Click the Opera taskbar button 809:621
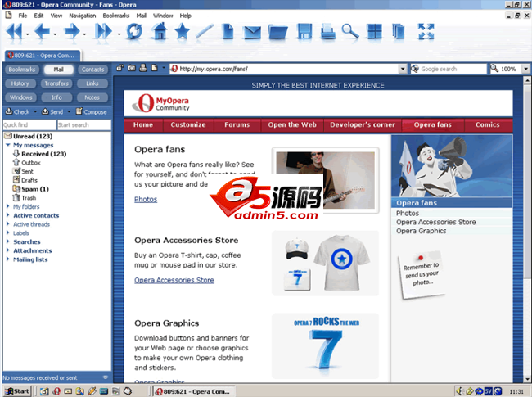 [x=194, y=391]
